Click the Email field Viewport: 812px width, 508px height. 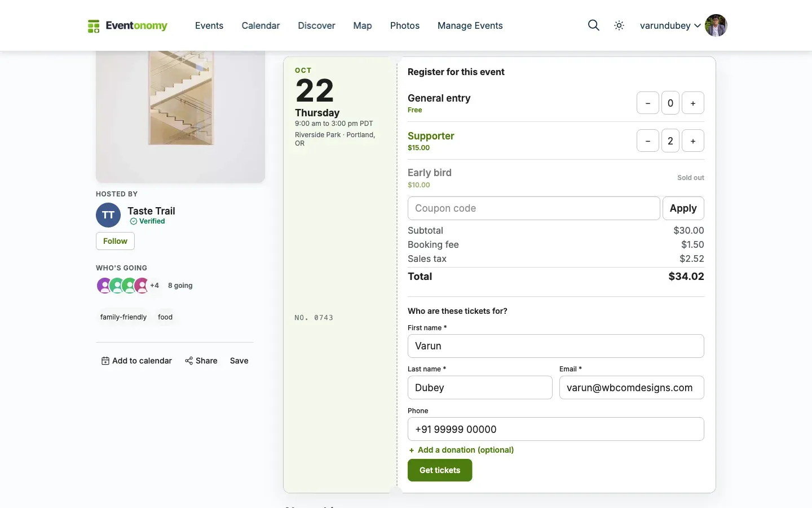(x=632, y=388)
